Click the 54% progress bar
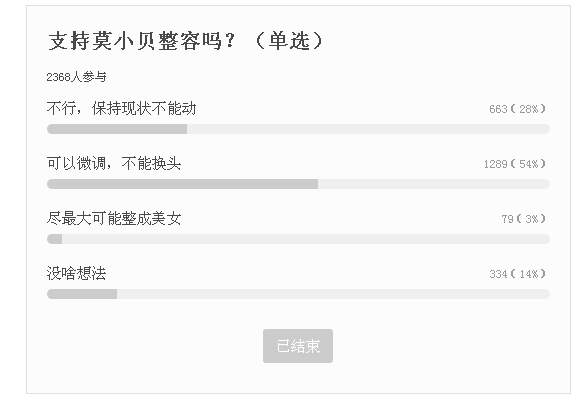Image resolution: width=577 pixels, height=413 pixels. click(298, 184)
